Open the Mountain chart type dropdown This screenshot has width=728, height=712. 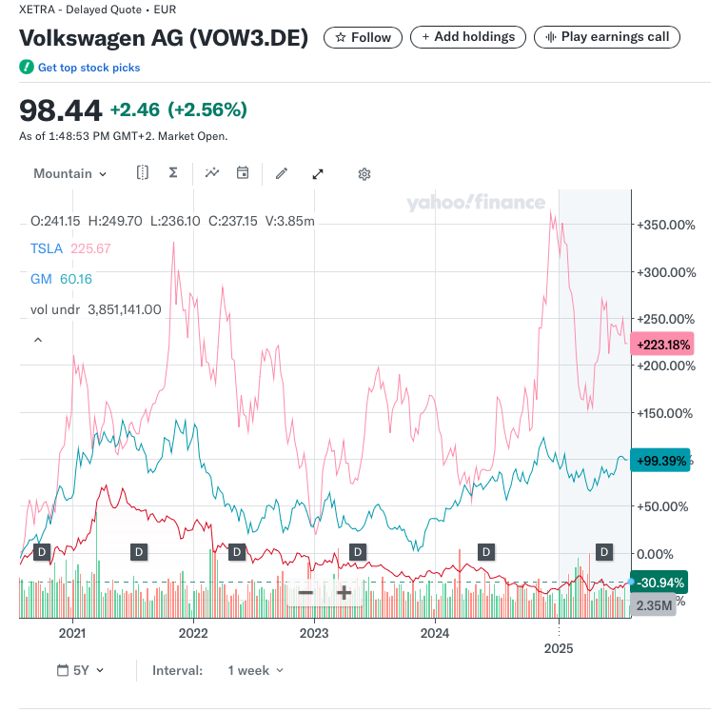[69, 173]
